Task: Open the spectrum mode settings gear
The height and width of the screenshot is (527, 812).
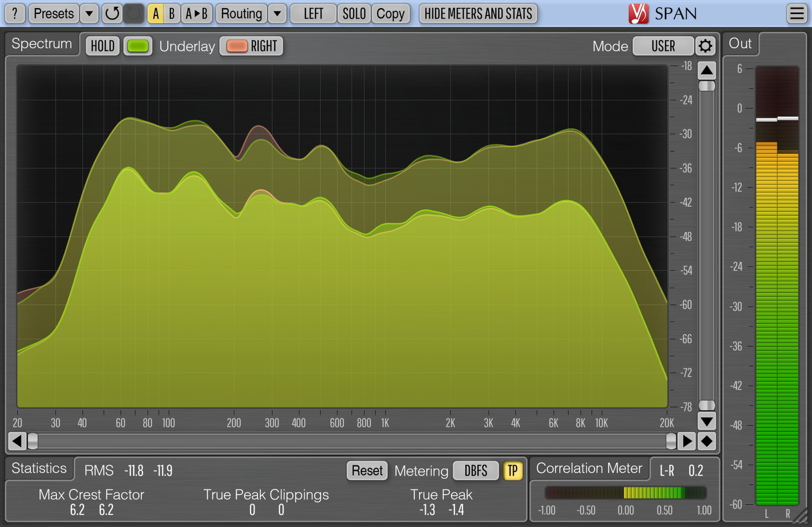Action: [706, 46]
